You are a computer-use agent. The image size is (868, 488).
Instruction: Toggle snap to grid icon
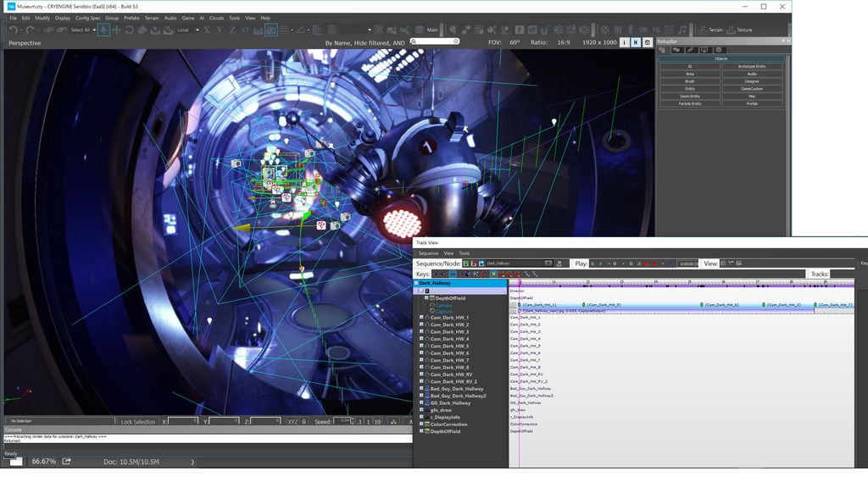click(283, 30)
